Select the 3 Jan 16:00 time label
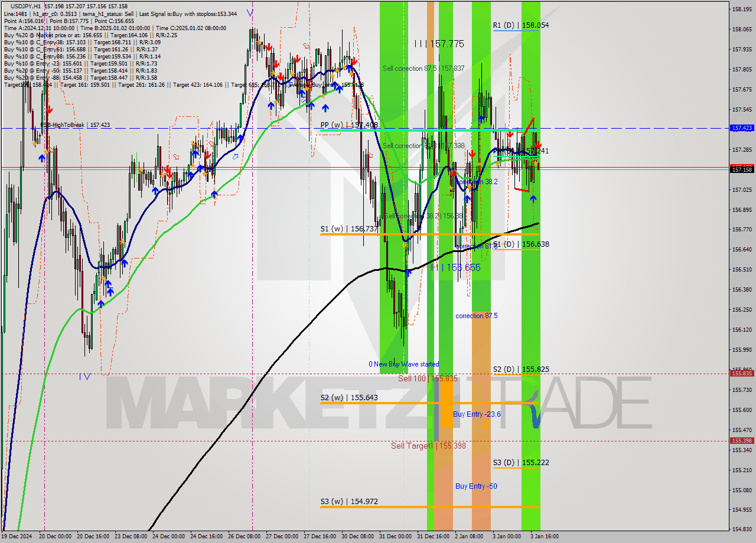The width and height of the screenshot is (756, 543). coord(544,537)
